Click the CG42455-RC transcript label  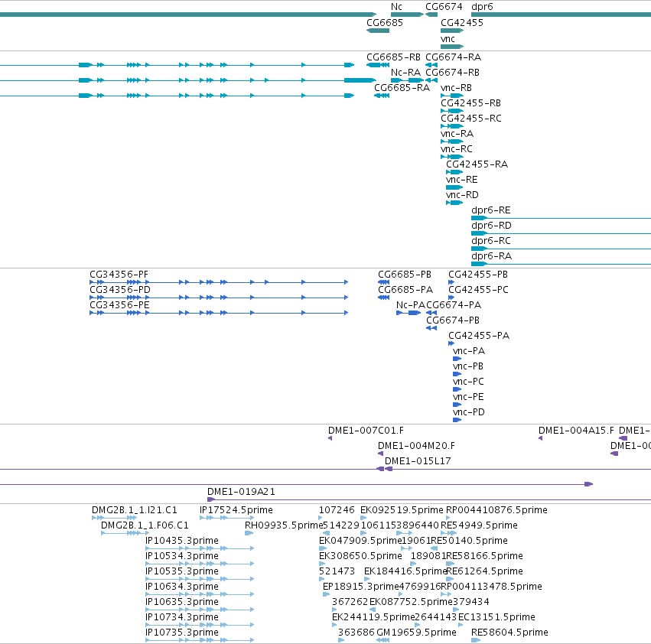(471, 119)
